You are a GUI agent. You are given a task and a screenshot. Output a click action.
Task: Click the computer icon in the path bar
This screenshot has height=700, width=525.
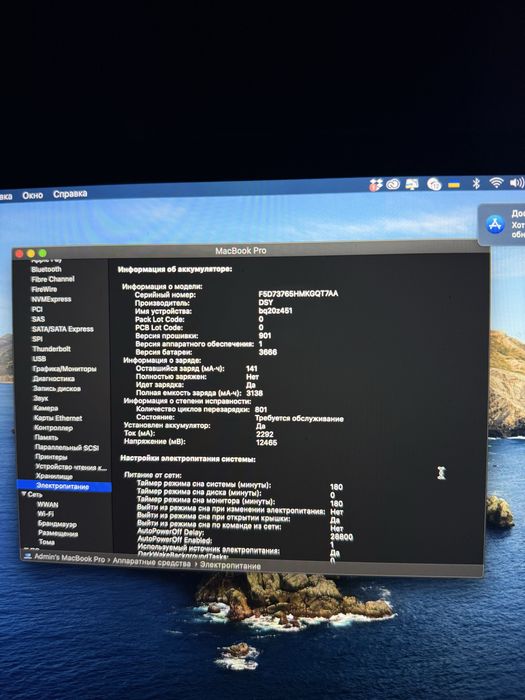pos(28,556)
